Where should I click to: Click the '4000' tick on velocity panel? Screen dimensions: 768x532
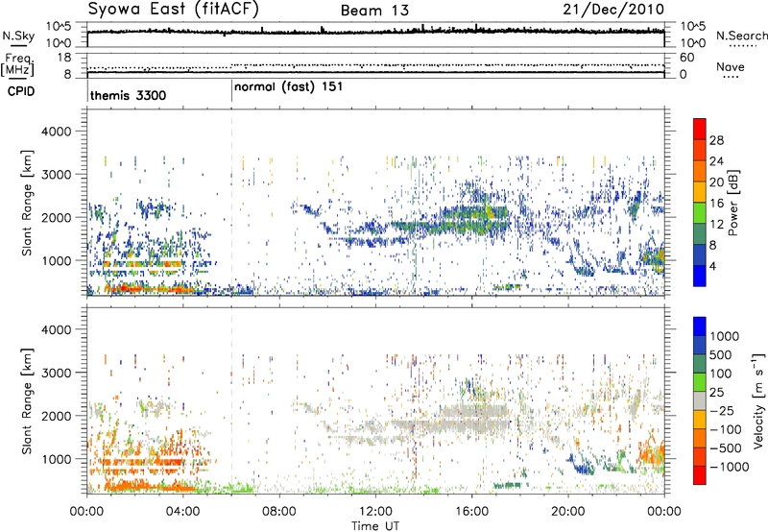pos(56,329)
